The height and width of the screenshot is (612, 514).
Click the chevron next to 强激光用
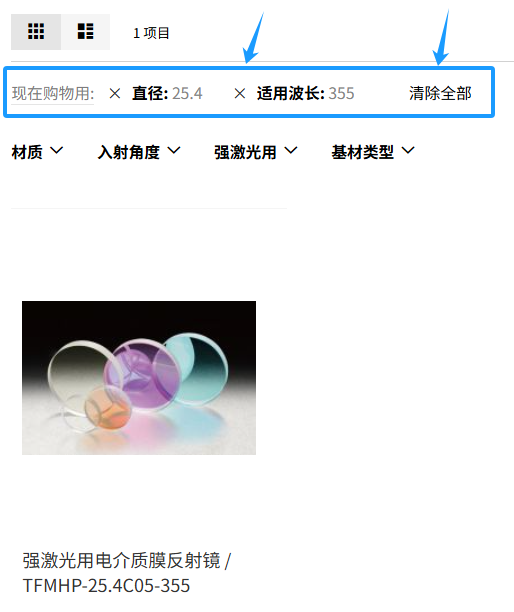[x=291, y=150]
